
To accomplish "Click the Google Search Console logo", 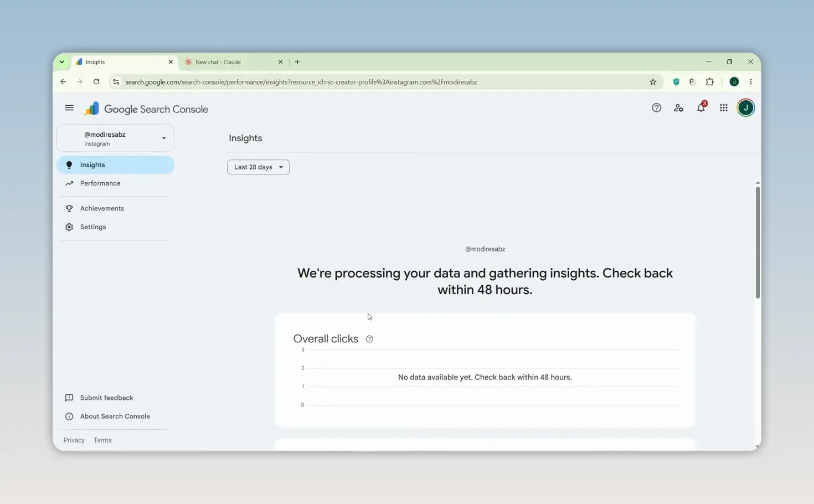I will tap(146, 109).
